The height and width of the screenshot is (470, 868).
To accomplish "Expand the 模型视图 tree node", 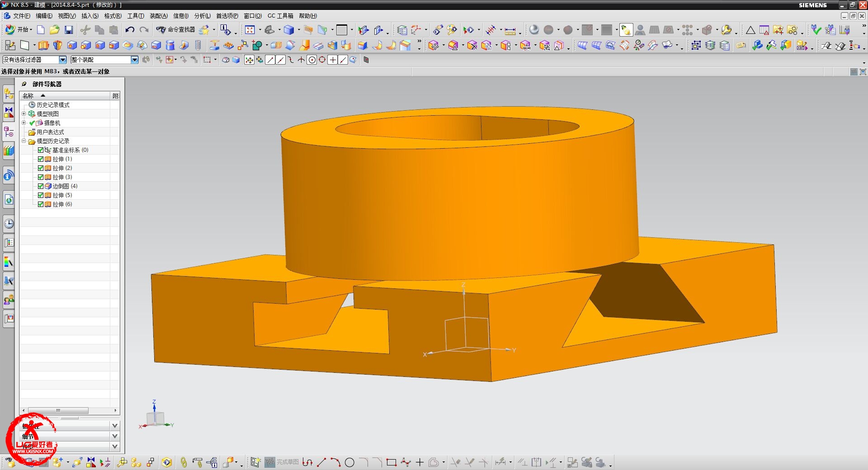I will tap(24, 114).
